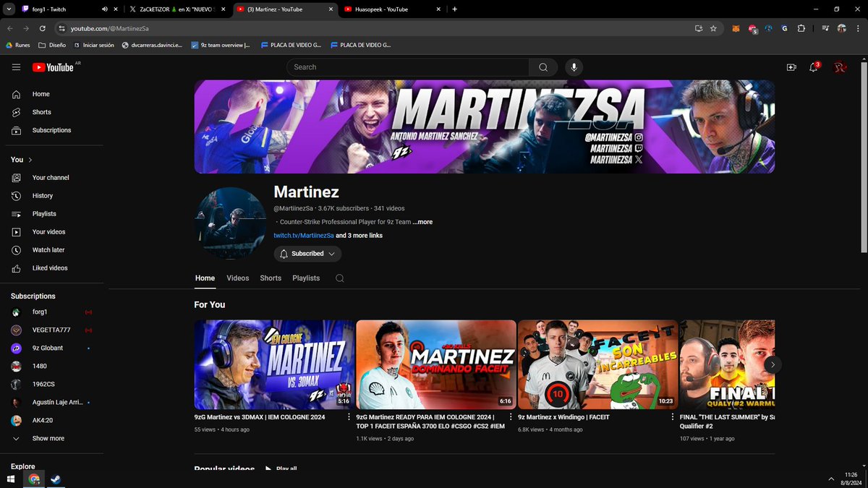868x488 pixels.
Task: Open the tab search dropdown arrow
Action: [x=8, y=9]
